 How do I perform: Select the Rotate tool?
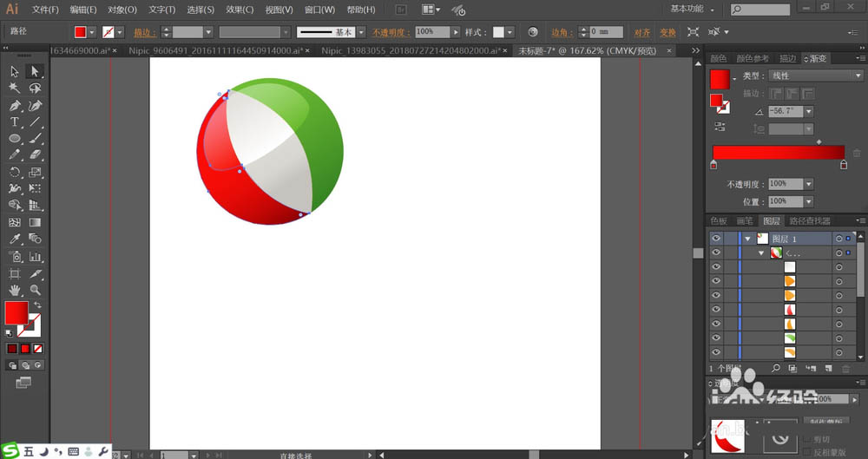(15, 172)
